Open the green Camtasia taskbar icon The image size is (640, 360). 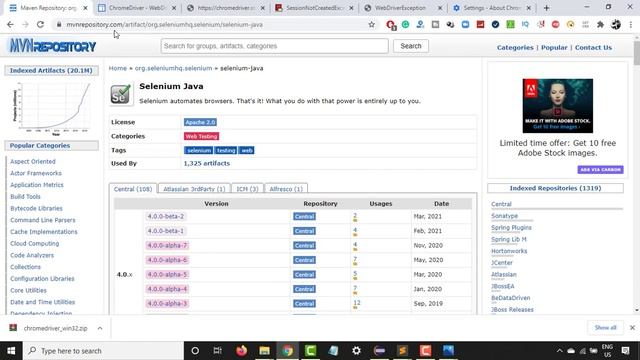click(x=310, y=351)
